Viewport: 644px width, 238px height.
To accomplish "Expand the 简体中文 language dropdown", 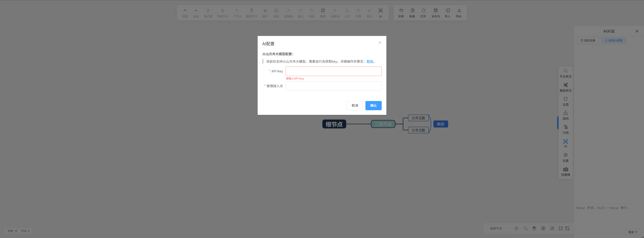I will click(498, 228).
